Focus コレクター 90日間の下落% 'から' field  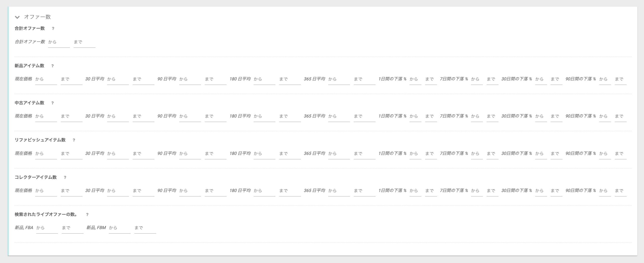point(605,191)
